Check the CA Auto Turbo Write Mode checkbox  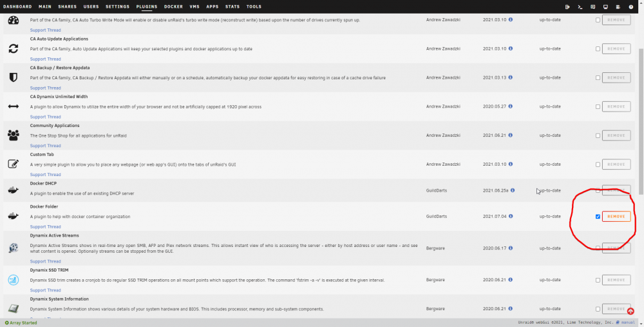tap(598, 20)
